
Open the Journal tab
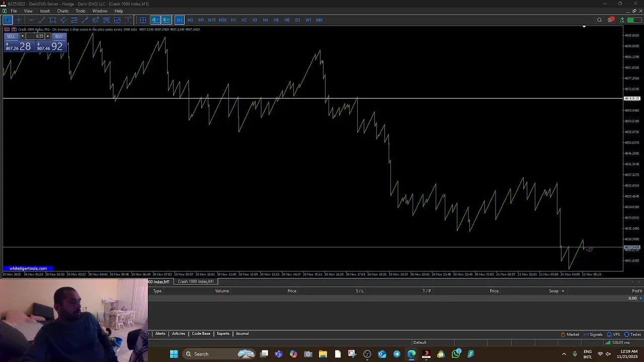pyautogui.click(x=242, y=334)
